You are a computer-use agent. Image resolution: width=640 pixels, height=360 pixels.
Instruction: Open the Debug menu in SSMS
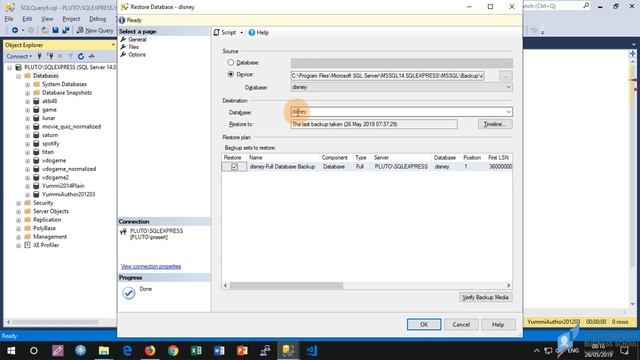coord(97,19)
